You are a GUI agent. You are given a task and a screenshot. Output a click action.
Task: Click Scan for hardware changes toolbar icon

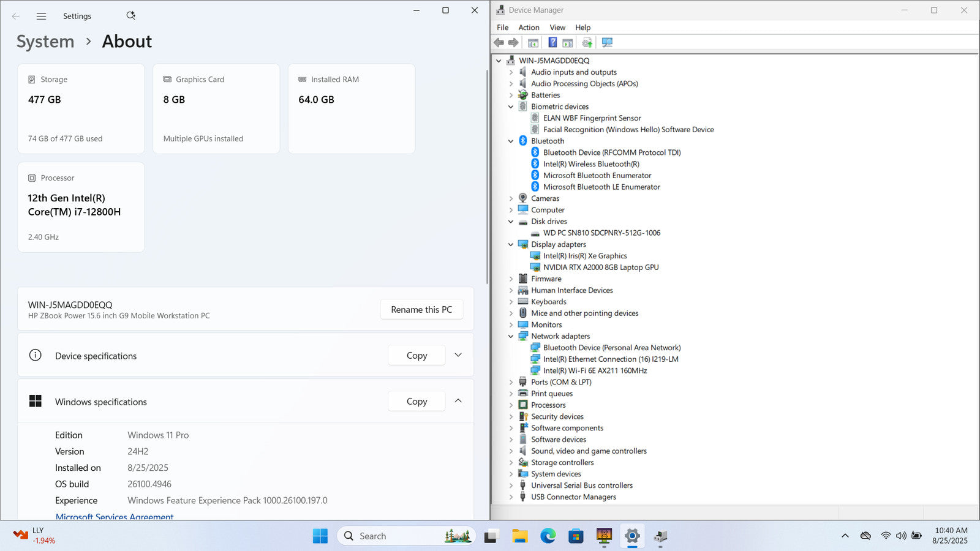click(x=607, y=43)
